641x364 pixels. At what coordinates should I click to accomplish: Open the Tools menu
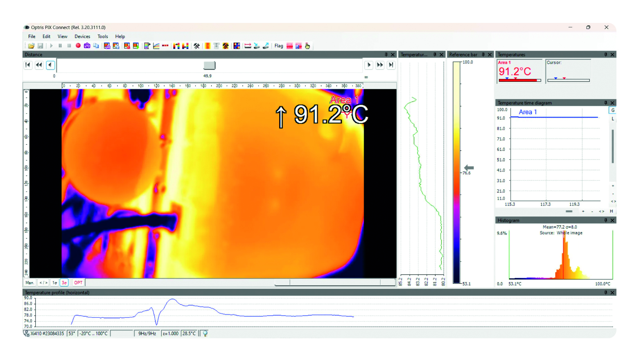[x=103, y=36]
